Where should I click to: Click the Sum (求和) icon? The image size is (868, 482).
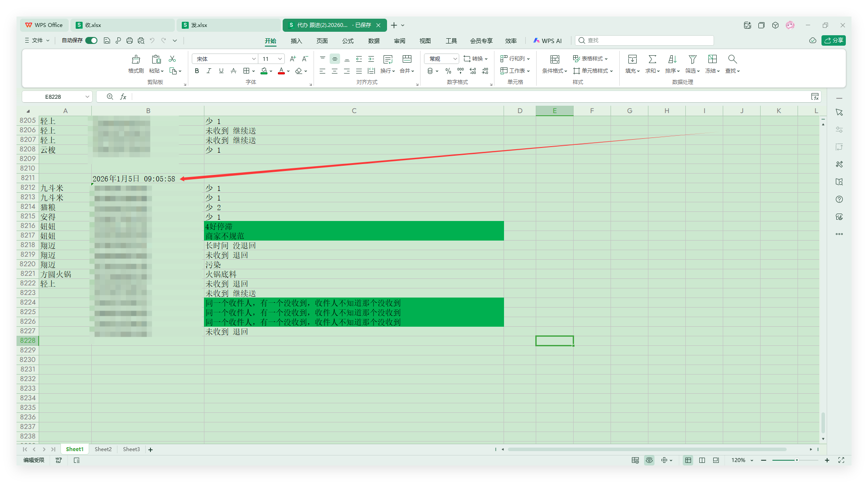pos(652,60)
